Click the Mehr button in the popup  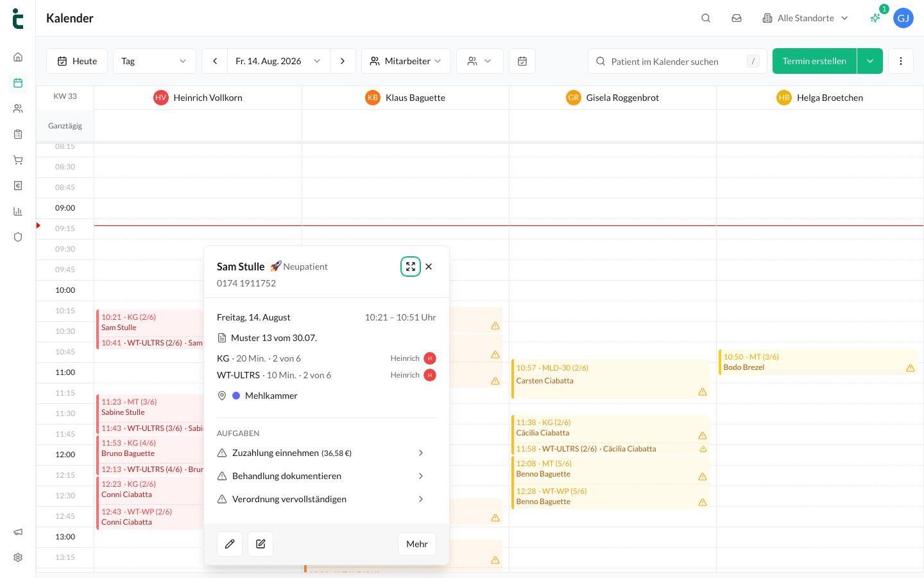[x=417, y=544]
